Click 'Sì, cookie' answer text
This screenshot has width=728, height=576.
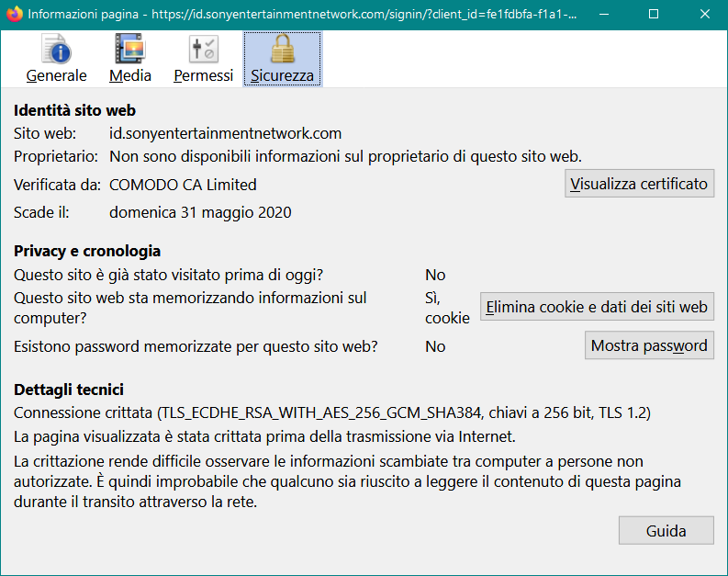pyautogui.click(x=447, y=308)
